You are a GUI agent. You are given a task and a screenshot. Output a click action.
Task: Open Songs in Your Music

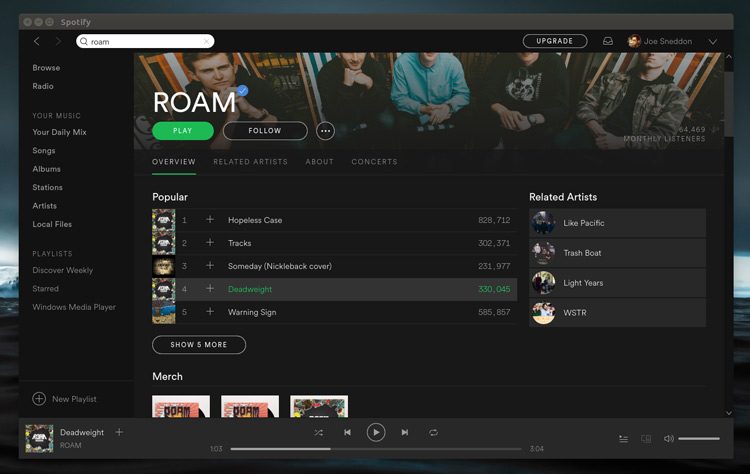pyautogui.click(x=44, y=151)
